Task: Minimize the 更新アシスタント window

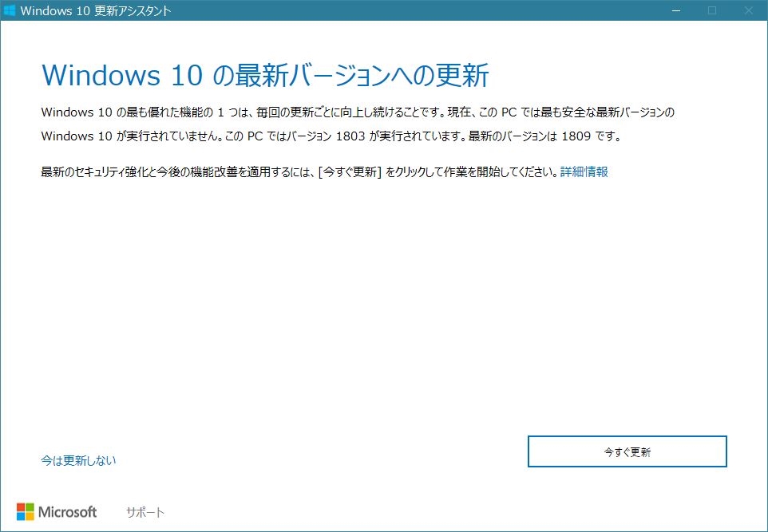Action: (676, 10)
